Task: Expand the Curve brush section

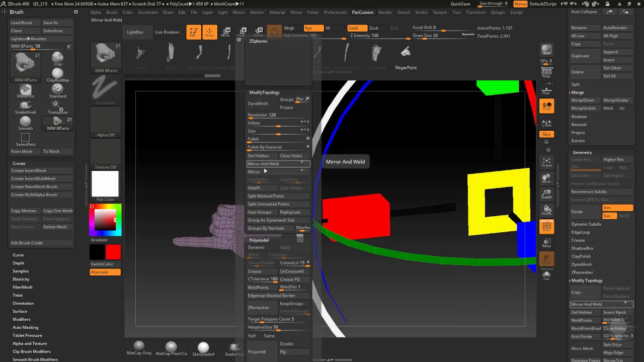Action: [x=18, y=255]
